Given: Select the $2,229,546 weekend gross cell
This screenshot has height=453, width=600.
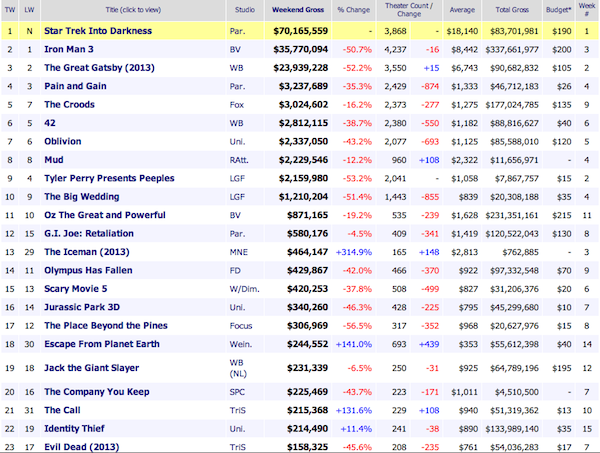Looking at the screenshot, I should [303, 160].
